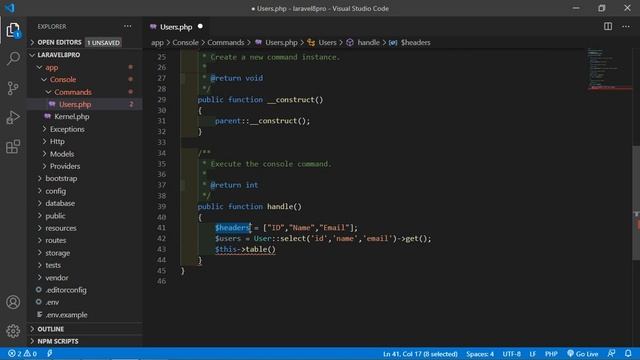Open Explorer views and more actions ellipsis
The height and width of the screenshot is (360, 640).
click(128, 27)
